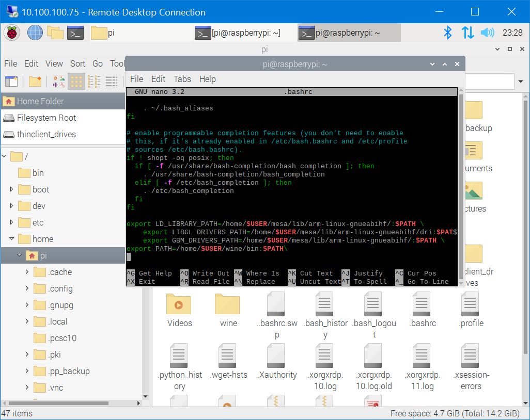Click the terminal's vertical scrollbar

point(461,186)
